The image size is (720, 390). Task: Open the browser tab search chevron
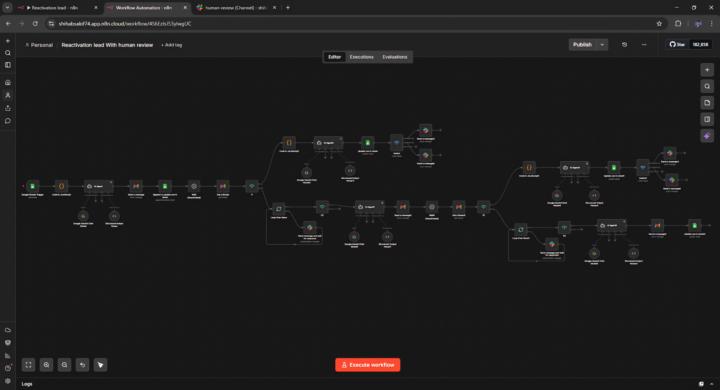[7, 7]
